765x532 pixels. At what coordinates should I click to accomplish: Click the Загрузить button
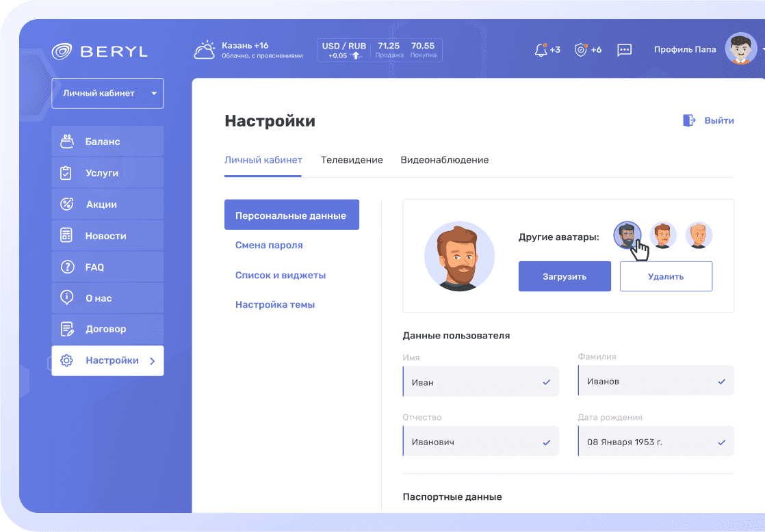[565, 276]
